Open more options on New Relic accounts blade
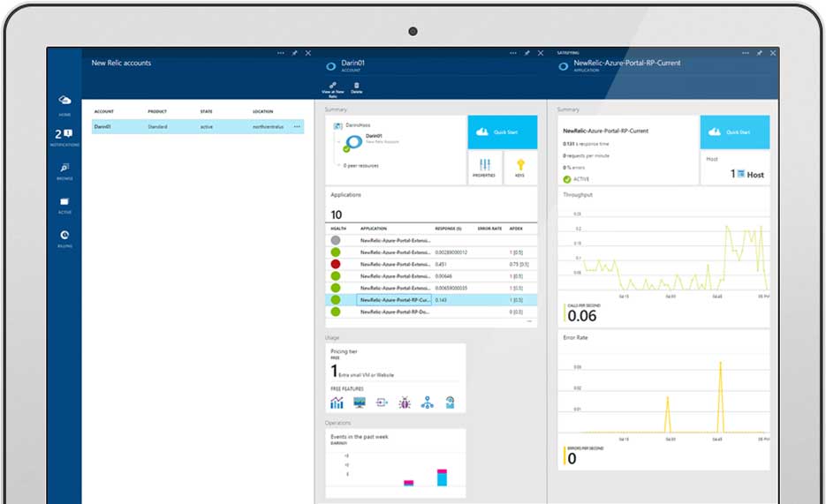This screenshot has width=826, height=504. [281, 53]
